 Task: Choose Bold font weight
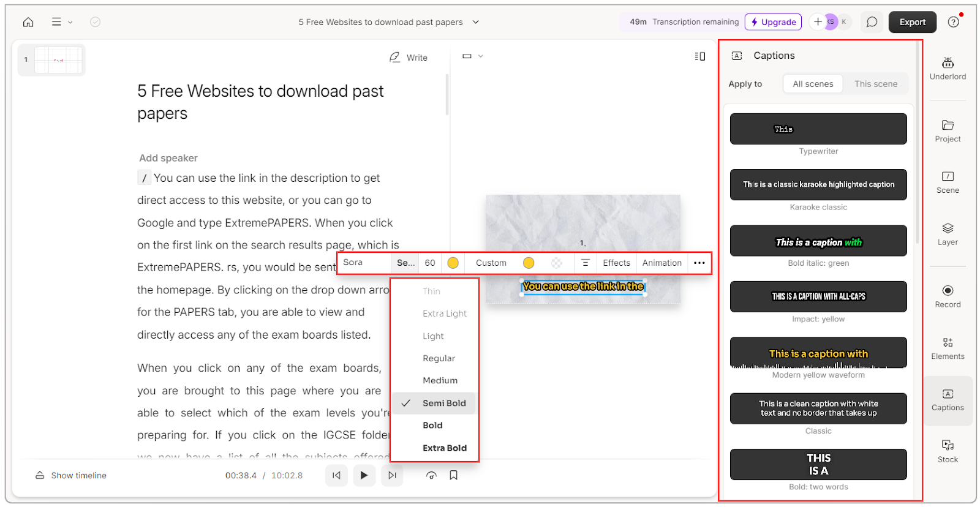(434, 425)
